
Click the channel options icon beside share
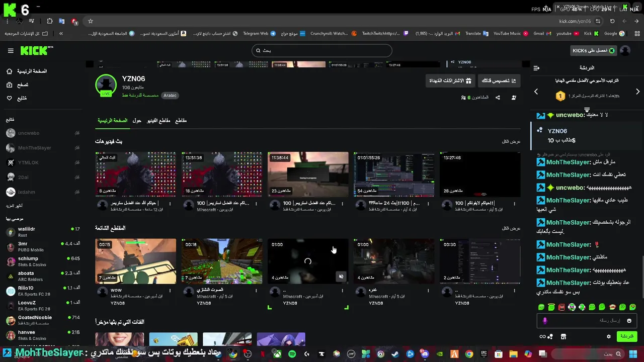tap(514, 98)
